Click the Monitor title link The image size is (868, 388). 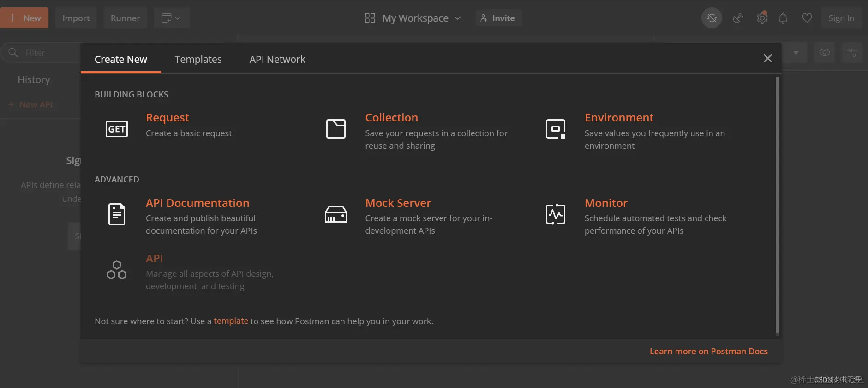tap(606, 203)
